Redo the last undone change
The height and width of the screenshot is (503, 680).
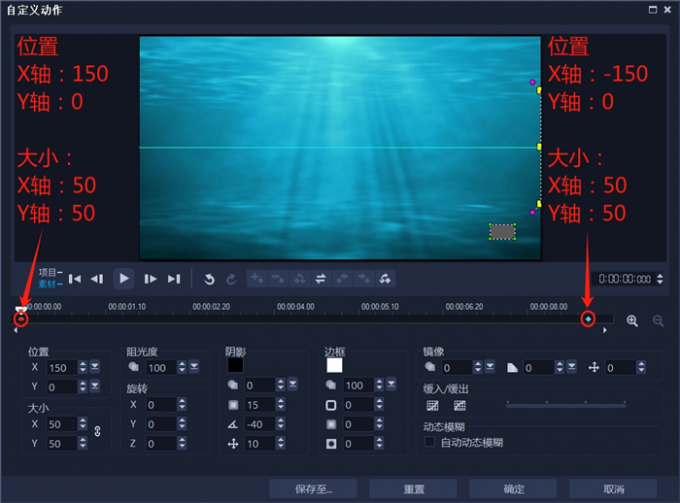231,279
